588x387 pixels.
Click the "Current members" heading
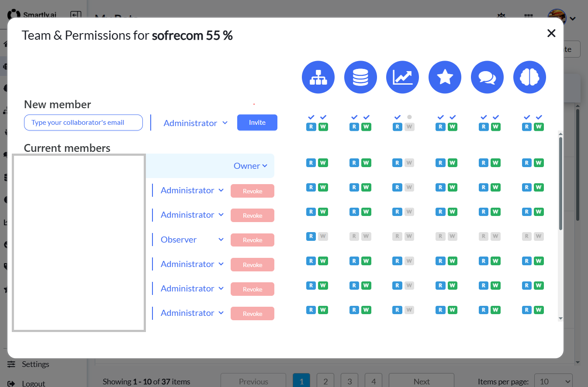[x=67, y=148]
